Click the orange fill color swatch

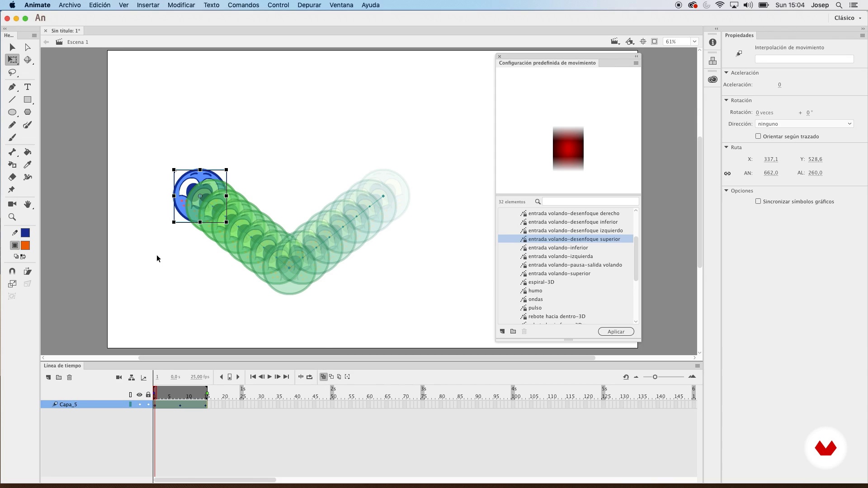(x=25, y=245)
